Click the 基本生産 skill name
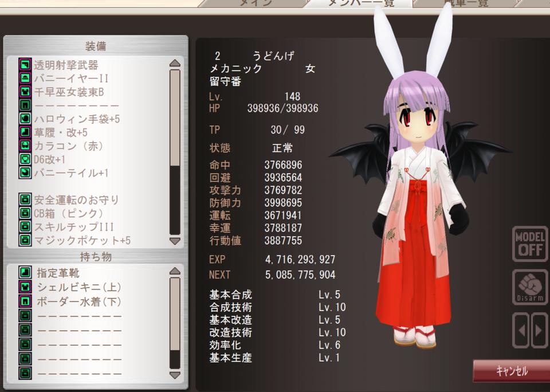 point(230,358)
